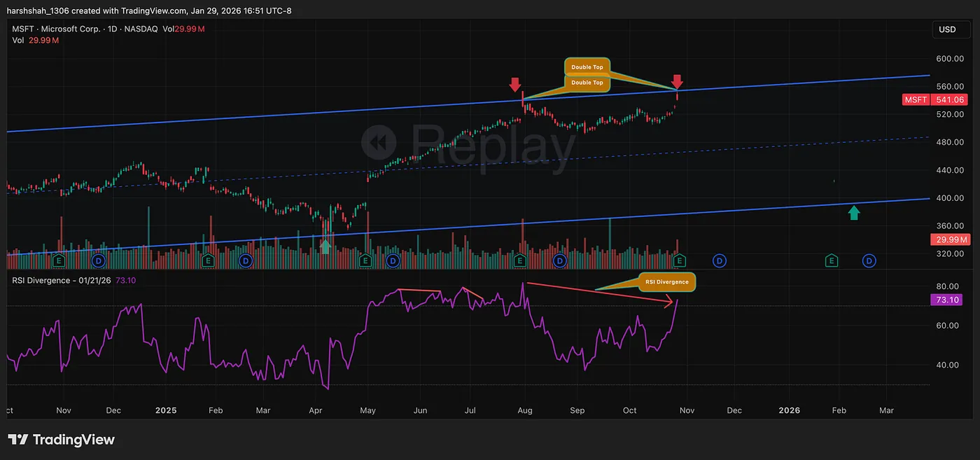
Task: Click the Jul label on time axis
Action: [471, 410]
